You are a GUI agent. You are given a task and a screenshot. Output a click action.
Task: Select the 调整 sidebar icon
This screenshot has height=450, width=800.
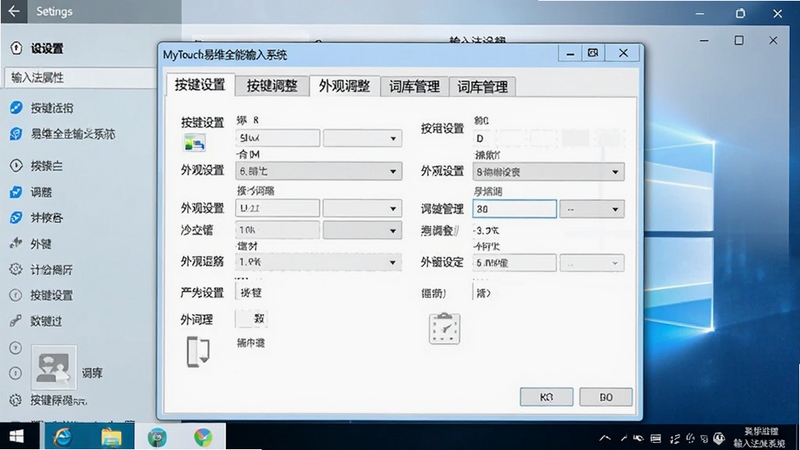coord(16,192)
